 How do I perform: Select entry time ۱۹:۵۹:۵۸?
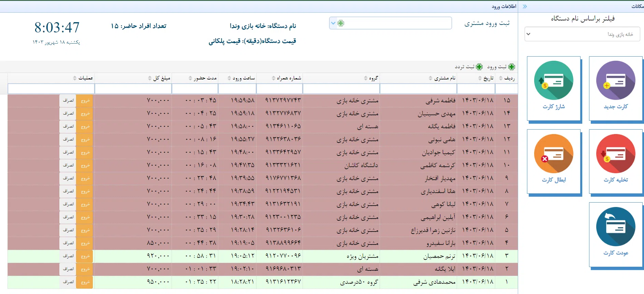point(243,100)
